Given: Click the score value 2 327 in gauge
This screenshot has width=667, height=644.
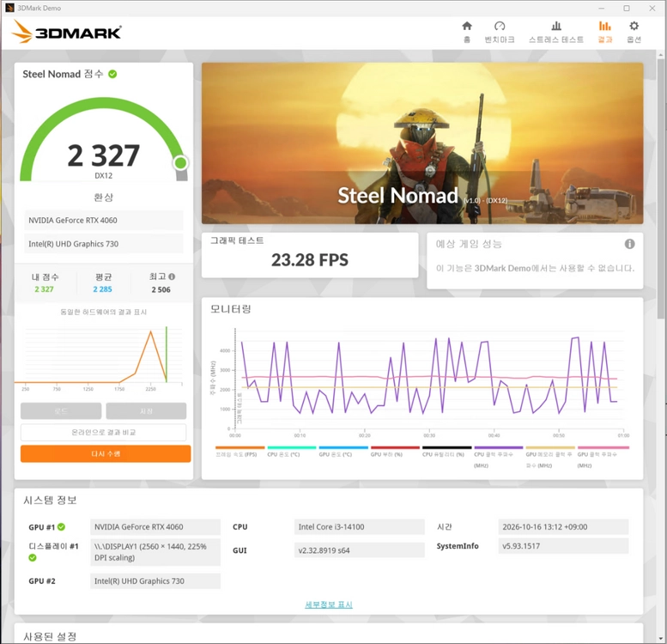Looking at the screenshot, I should (103, 155).
